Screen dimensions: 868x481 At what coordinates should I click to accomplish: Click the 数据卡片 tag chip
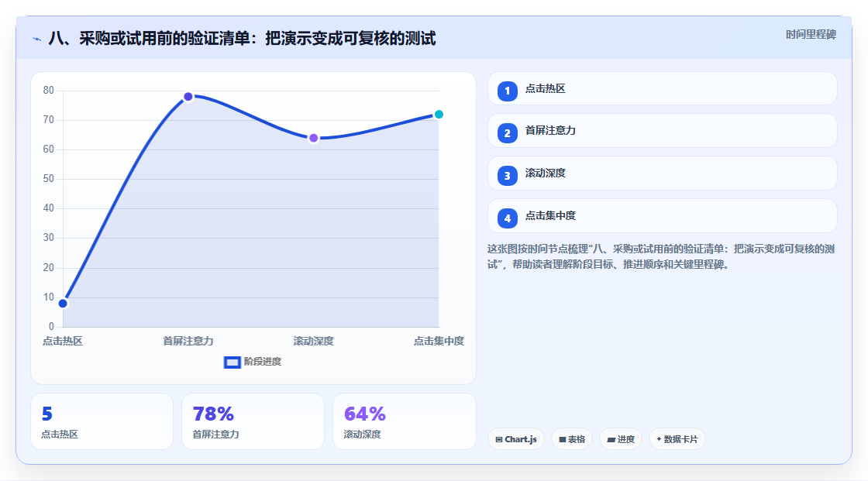[677, 439]
